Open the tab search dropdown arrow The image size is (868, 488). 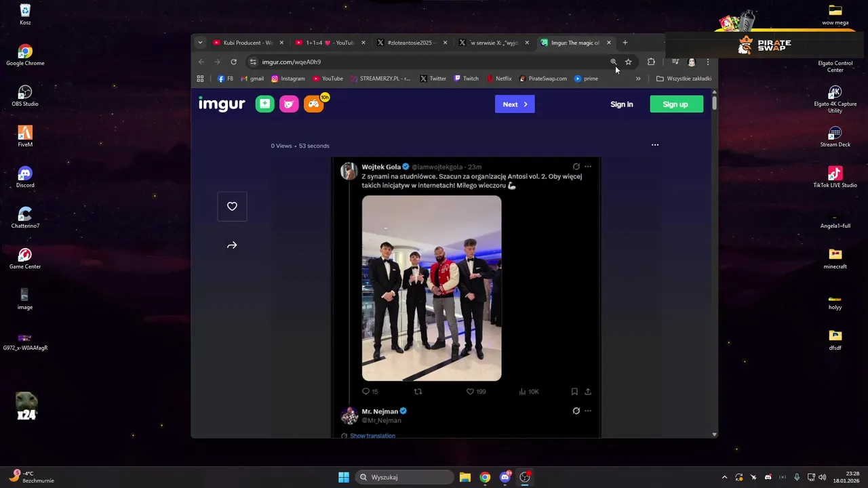[x=200, y=43]
